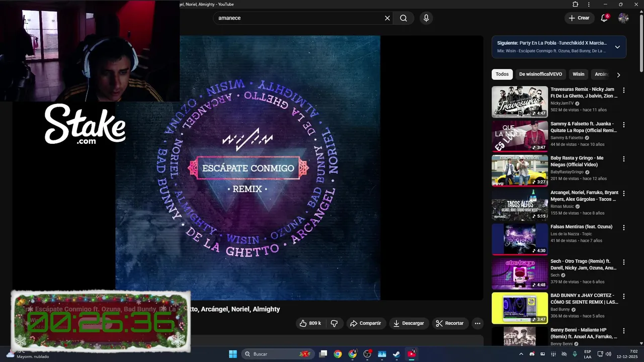Open options for Falsas Mentiras video
Screen dimensions: 644x362
click(x=624, y=228)
